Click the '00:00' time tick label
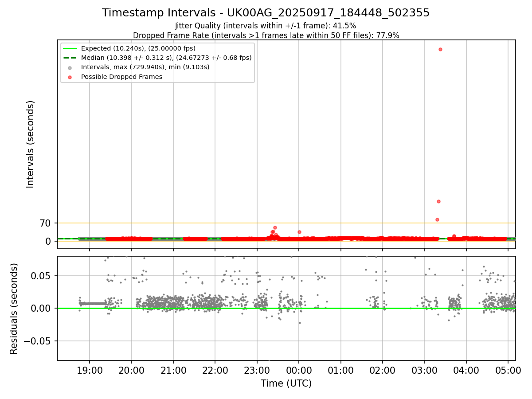The width and height of the screenshot is (532, 399). (299, 370)
